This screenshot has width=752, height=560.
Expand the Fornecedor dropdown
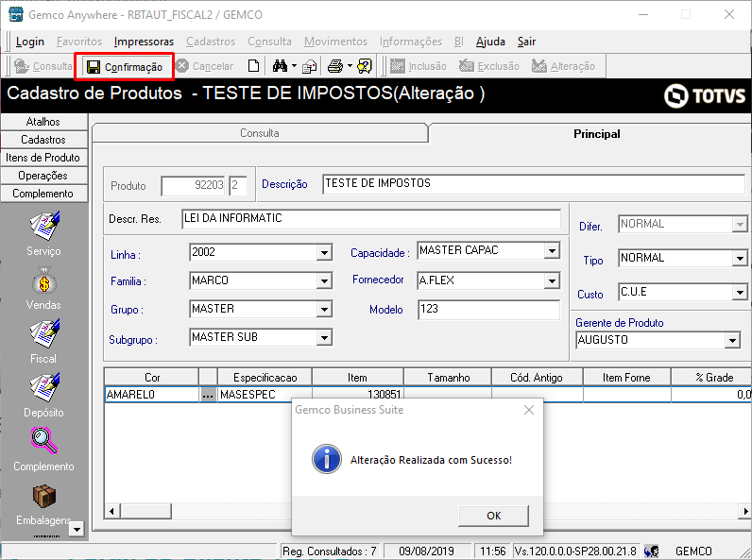pyautogui.click(x=552, y=281)
